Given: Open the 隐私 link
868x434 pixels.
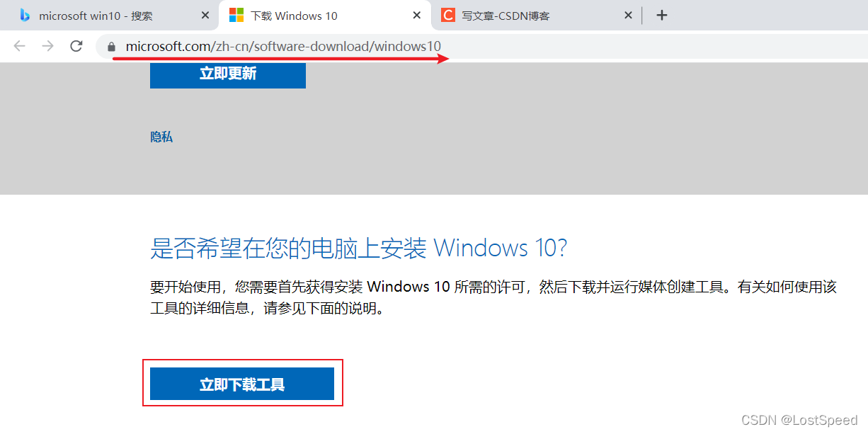Looking at the screenshot, I should [161, 137].
